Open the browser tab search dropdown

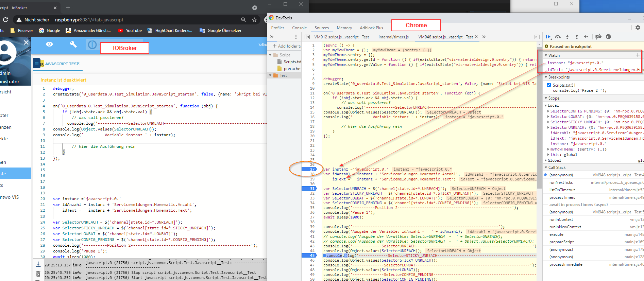(x=255, y=7)
